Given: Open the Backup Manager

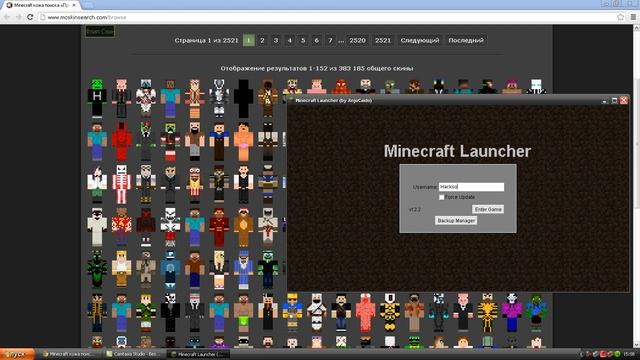Looking at the screenshot, I should pos(456,220).
